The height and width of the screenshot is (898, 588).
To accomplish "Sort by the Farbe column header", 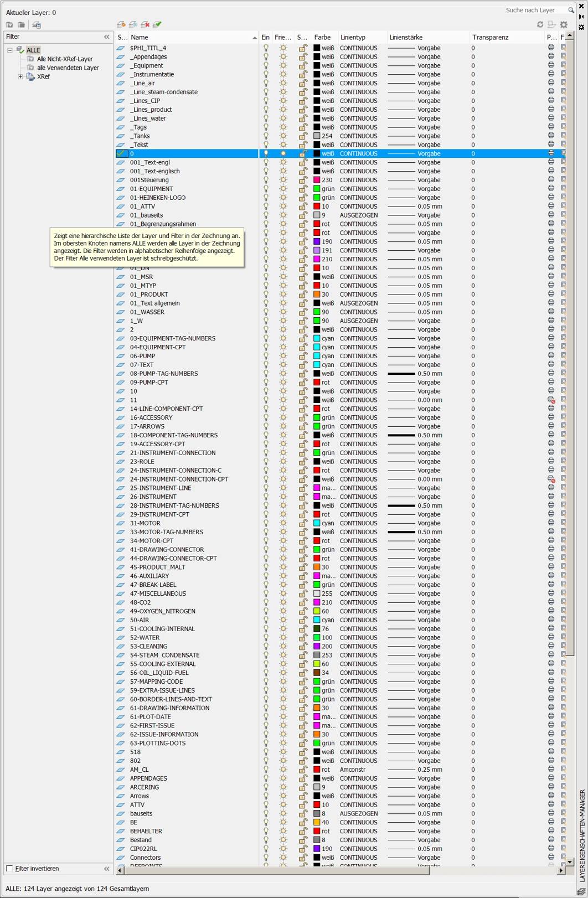I will [324, 37].
